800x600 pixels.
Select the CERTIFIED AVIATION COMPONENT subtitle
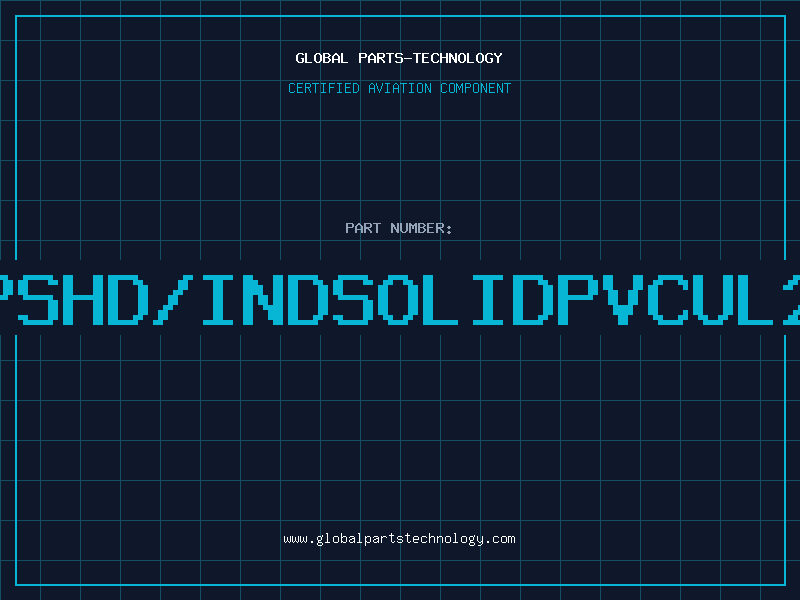[x=399, y=88]
